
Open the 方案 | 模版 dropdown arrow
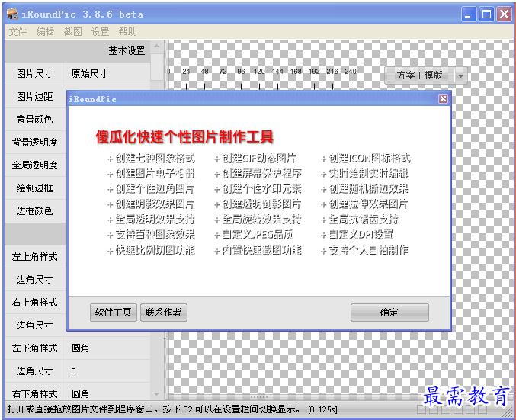click(x=460, y=75)
